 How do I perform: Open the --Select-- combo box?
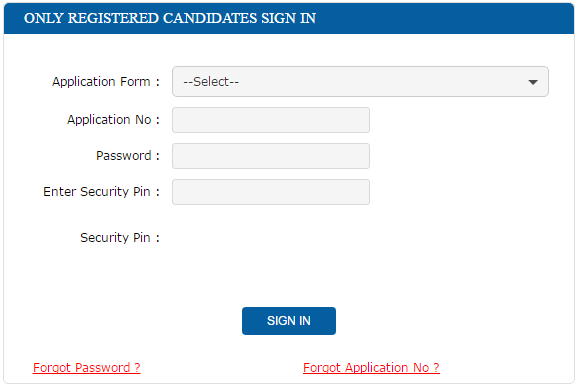[x=360, y=82]
